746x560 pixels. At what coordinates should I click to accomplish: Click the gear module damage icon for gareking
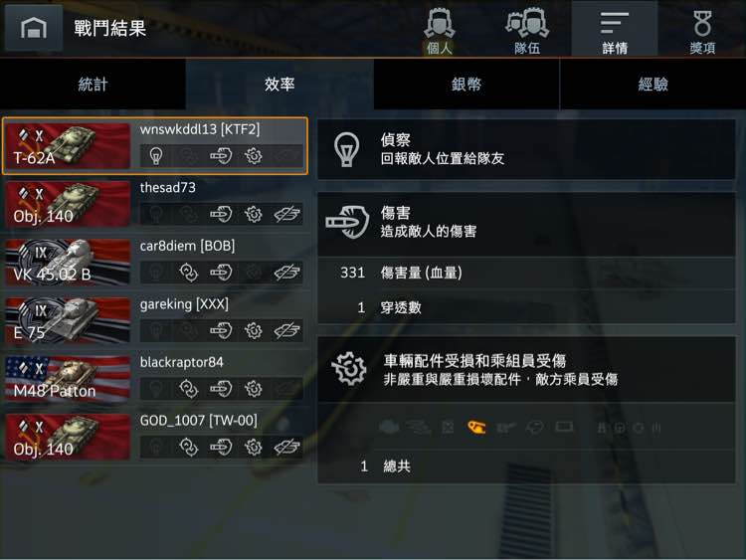point(253,330)
